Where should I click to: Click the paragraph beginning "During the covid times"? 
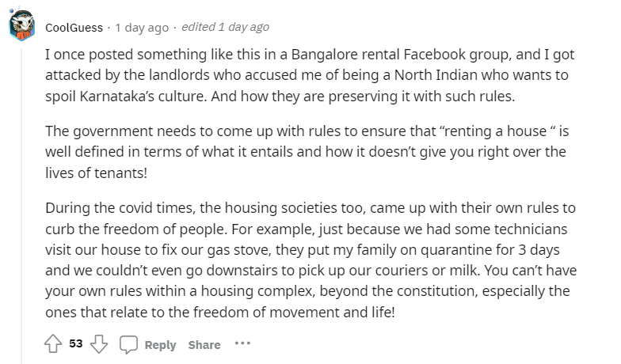[310, 260]
